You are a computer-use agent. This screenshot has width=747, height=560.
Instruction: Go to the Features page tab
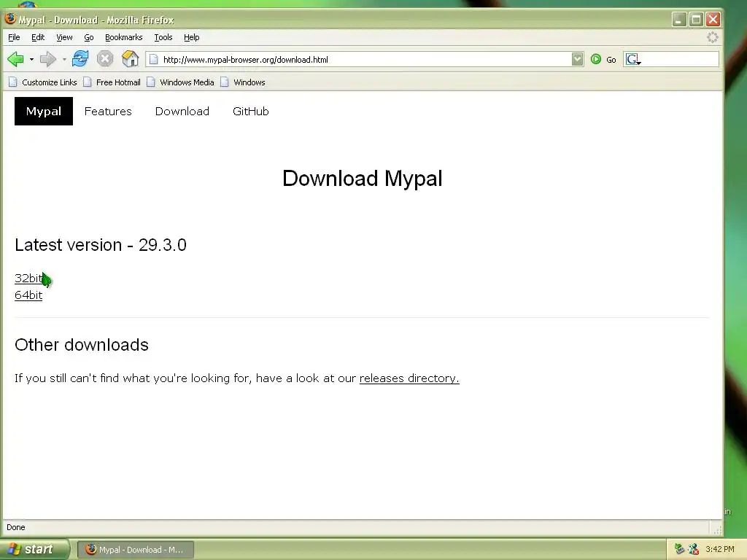108,112
